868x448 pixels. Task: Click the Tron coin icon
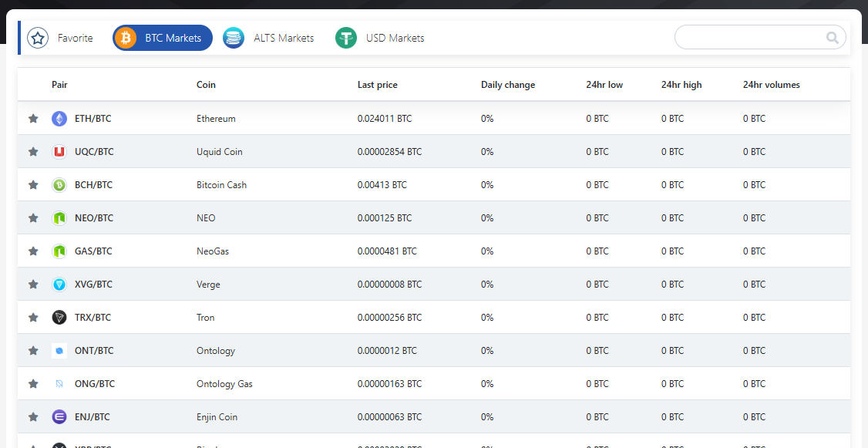(x=59, y=318)
